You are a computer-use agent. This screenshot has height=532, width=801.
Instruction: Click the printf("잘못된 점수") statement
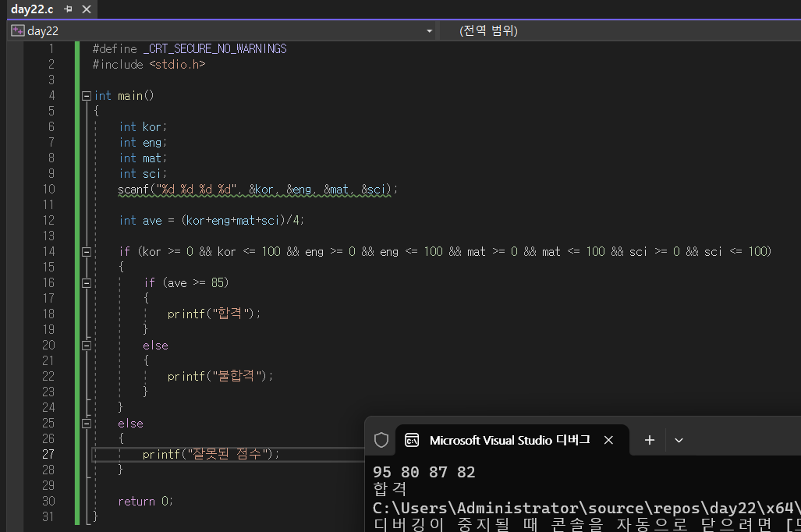point(211,454)
